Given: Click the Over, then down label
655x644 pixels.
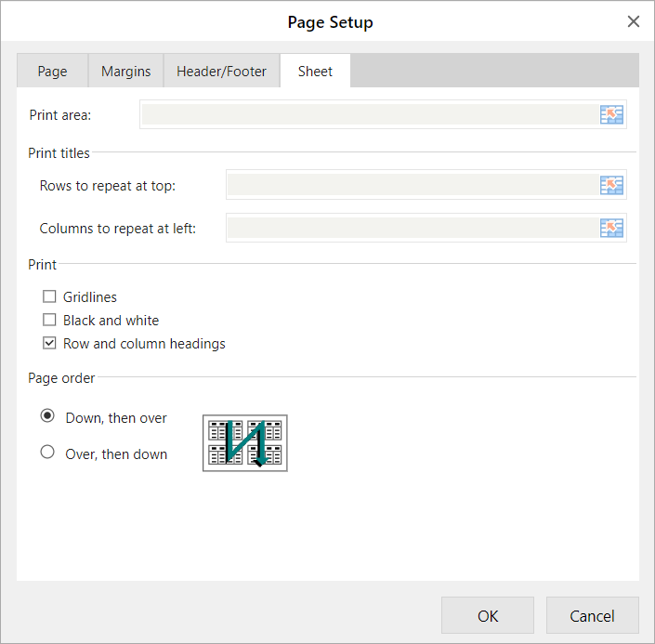Looking at the screenshot, I should pyautogui.click(x=116, y=453).
